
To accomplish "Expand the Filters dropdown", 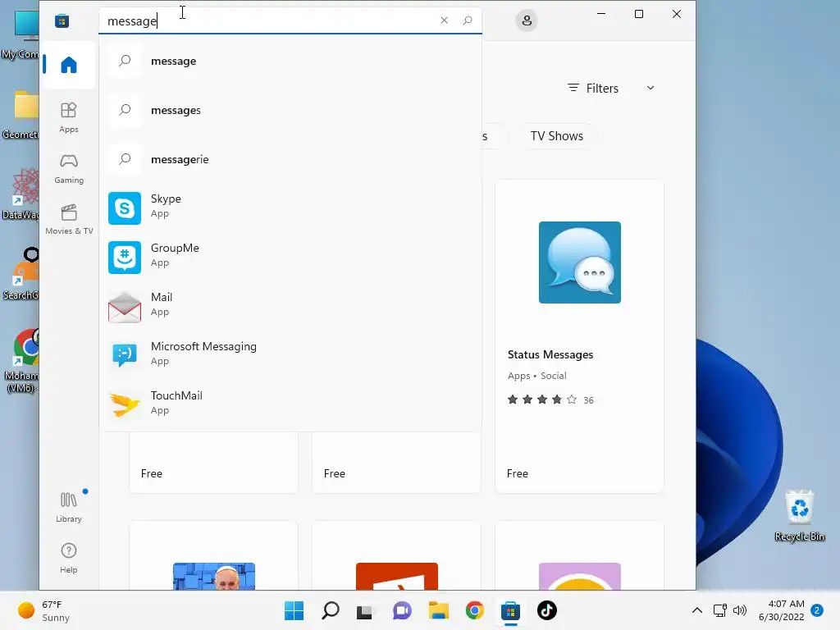I will 611,88.
